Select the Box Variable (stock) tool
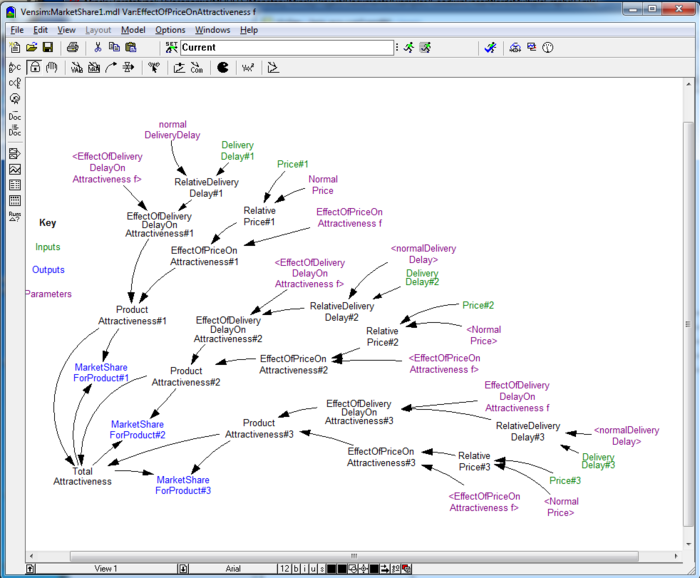700x578 pixels. 94,68
